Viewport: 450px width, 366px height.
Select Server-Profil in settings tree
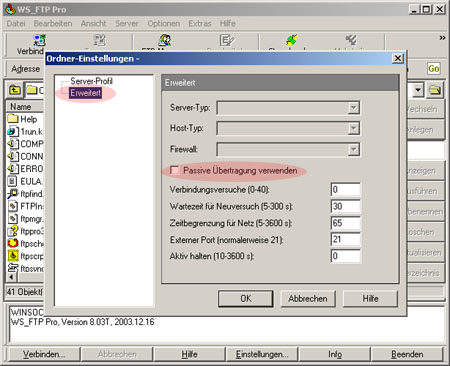91,81
